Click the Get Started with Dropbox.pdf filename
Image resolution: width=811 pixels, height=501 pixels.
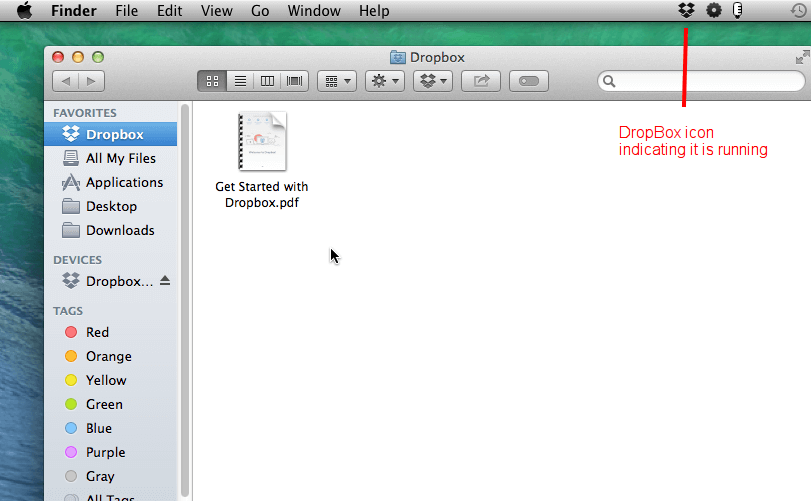(262, 194)
